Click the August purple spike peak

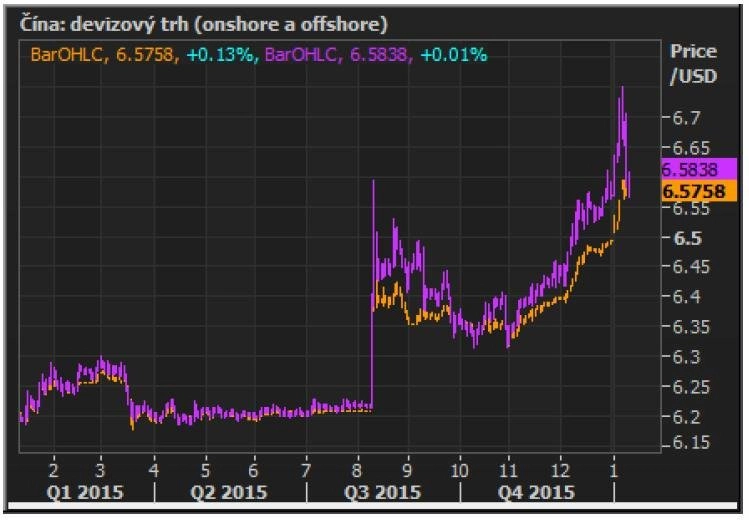point(373,181)
